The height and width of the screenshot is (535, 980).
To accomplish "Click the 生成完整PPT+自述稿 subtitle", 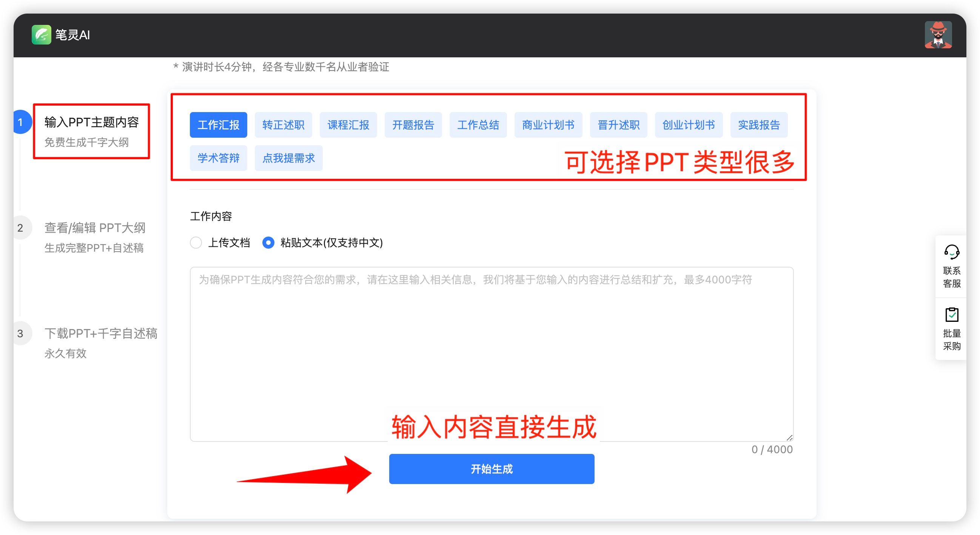I will tap(94, 248).
